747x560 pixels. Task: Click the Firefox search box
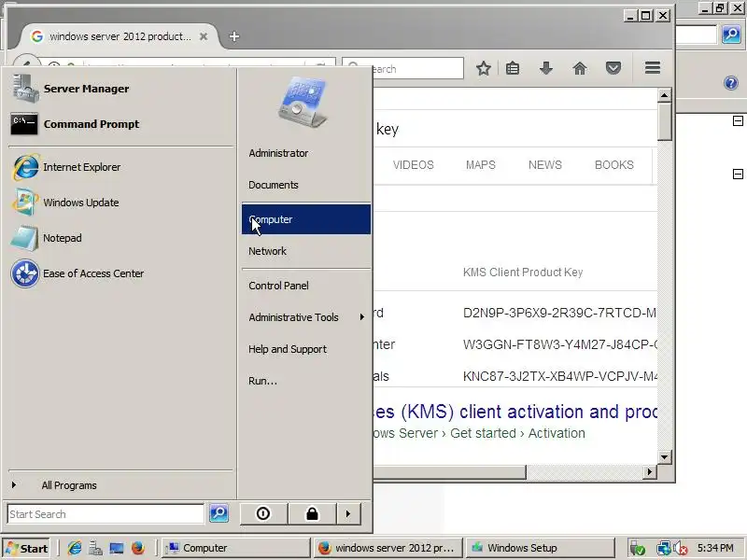pos(403,68)
